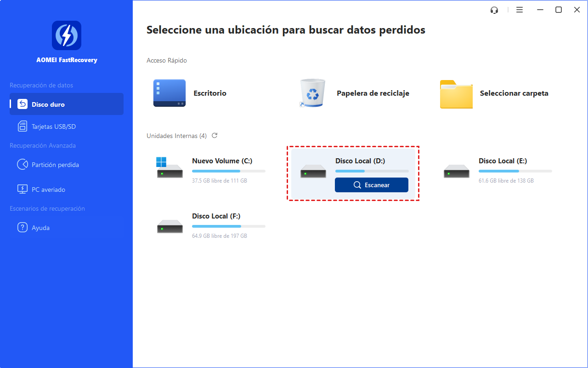The width and height of the screenshot is (588, 368).
Task: Maximize the application window
Action: tap(559, 10)
